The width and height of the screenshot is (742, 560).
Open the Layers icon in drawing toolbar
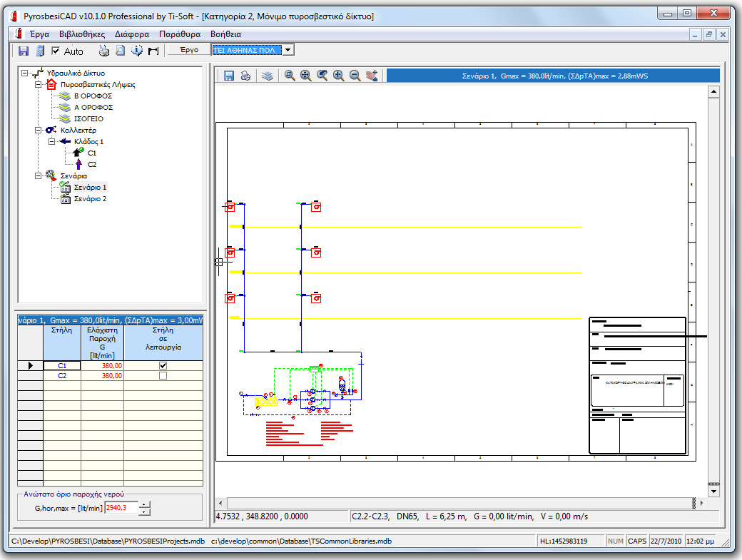pyautogui.click(x=268, y=76)
